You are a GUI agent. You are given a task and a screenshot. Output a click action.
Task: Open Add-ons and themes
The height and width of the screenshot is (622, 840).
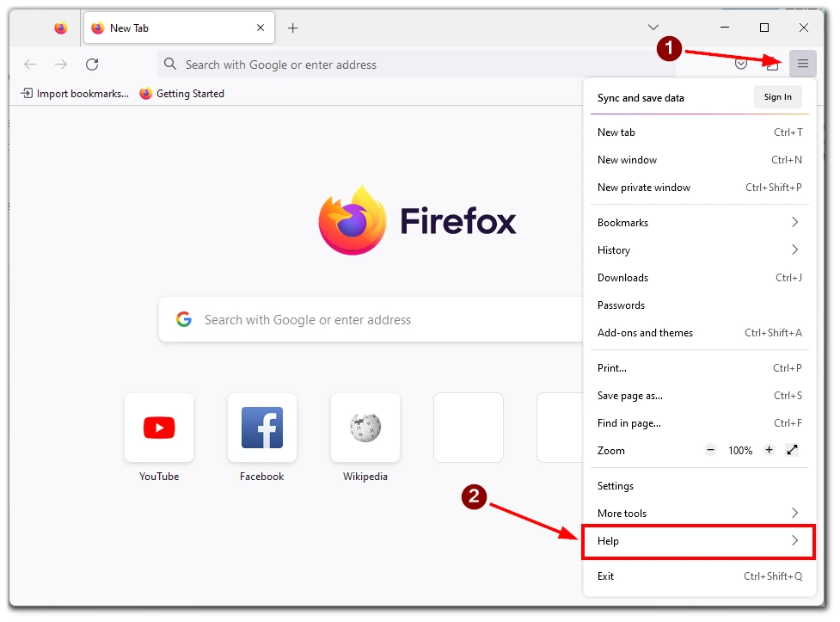[x=700, y=333]
